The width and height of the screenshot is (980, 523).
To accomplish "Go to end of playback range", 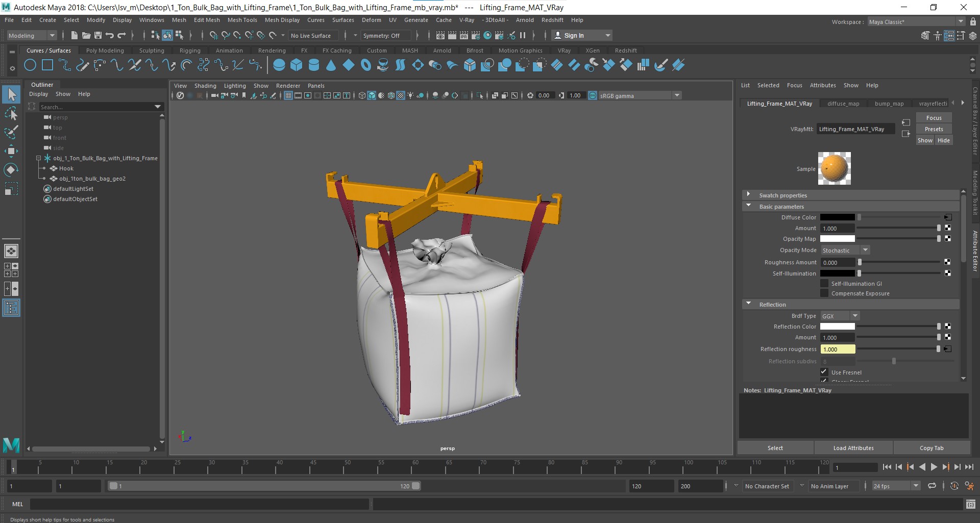I will tap(969, 467).
